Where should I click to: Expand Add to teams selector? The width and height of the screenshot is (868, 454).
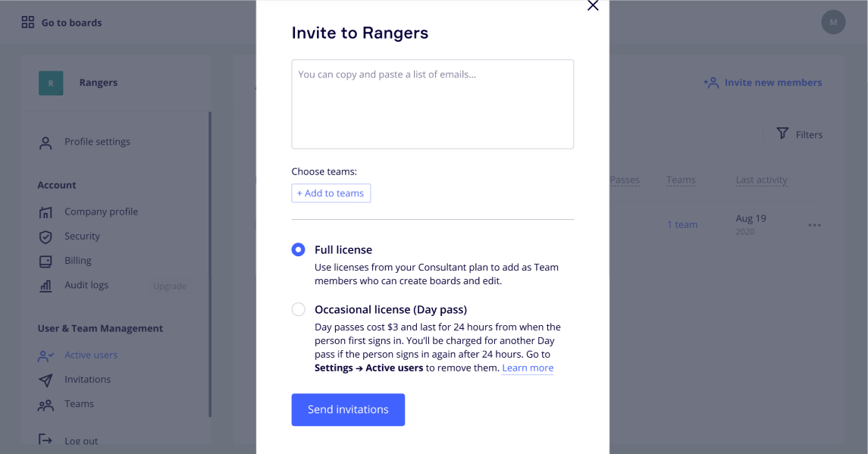(x=331, y=193)
